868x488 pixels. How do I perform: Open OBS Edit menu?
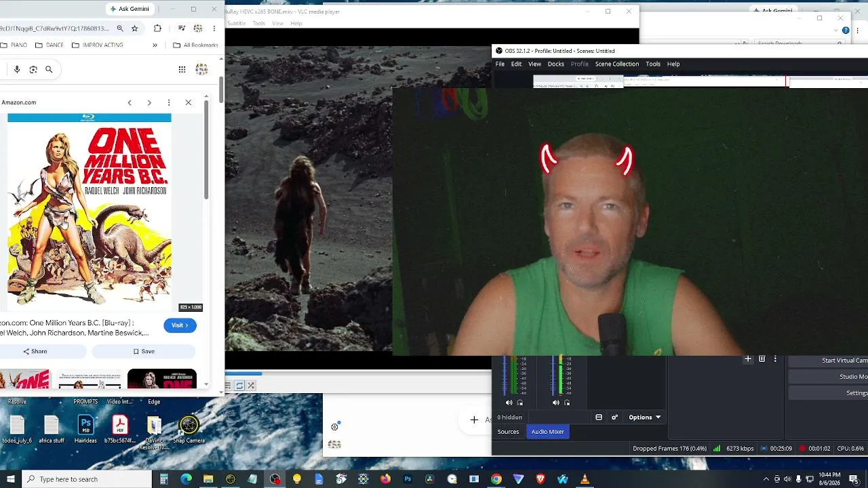516,64
